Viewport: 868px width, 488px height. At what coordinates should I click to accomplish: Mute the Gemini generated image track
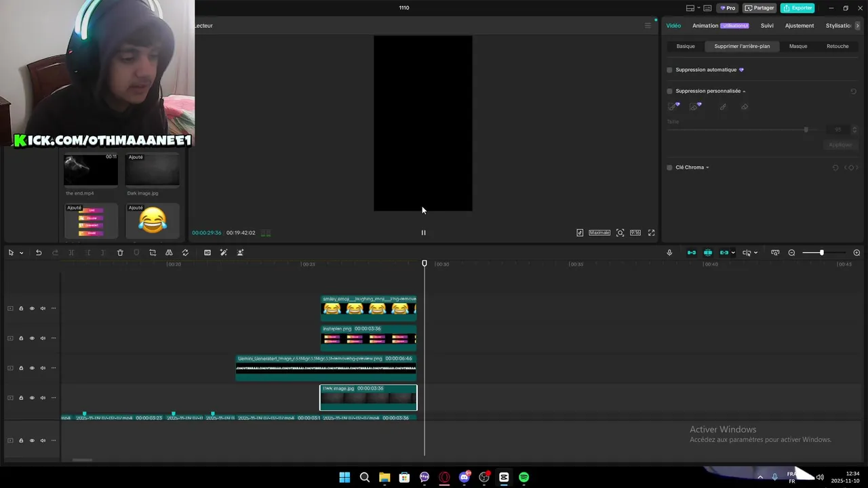click(x=43, y=368)
